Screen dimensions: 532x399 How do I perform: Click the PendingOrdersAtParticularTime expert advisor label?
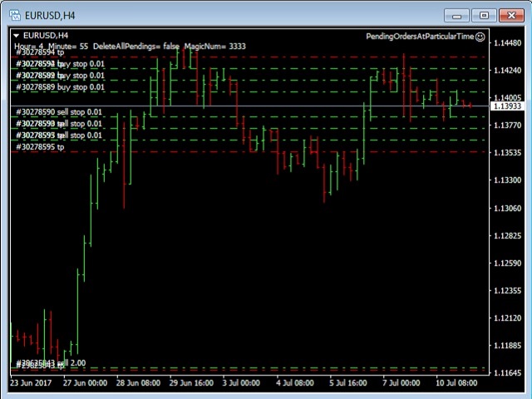point(420,37)
